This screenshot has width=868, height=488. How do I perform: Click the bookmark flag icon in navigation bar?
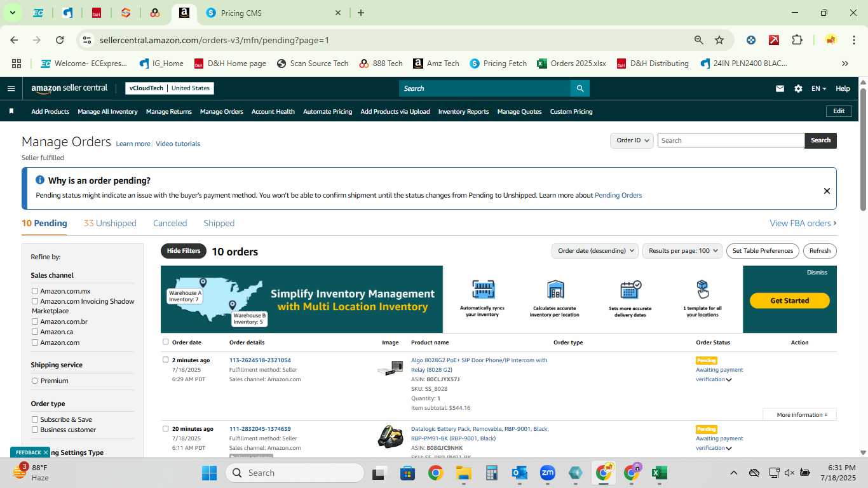(x=11, y=111)
